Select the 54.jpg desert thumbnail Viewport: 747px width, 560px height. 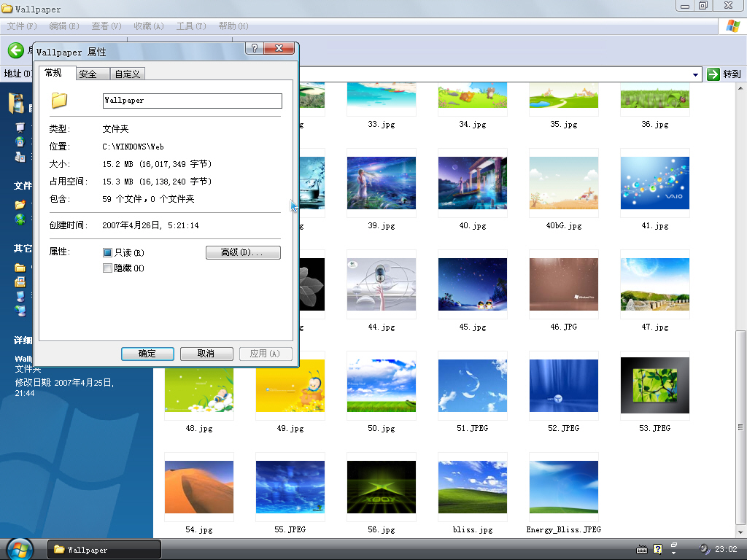coord(199,487)
